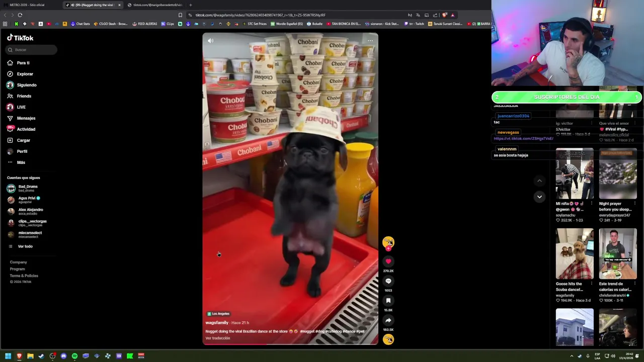This screenshot has height=362, width=644.
Task: Expand Ver todo followed accounts list
Action: [x=20, y=246]
